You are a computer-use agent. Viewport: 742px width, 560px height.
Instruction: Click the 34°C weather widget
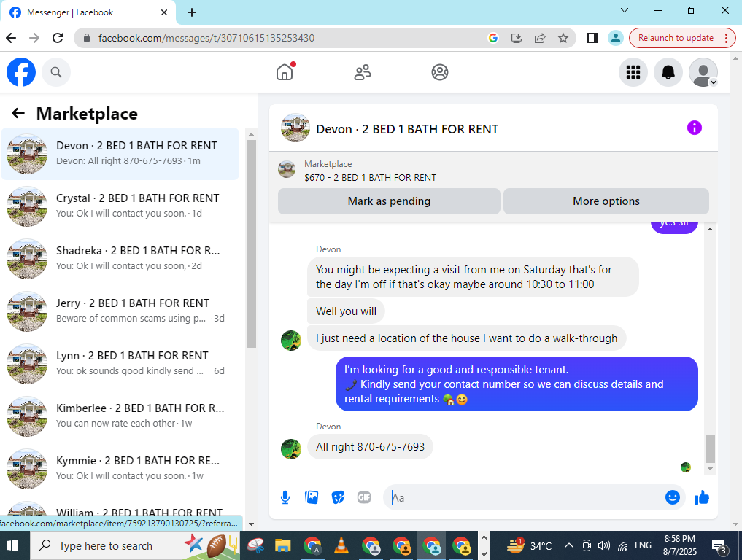(529, 546)
